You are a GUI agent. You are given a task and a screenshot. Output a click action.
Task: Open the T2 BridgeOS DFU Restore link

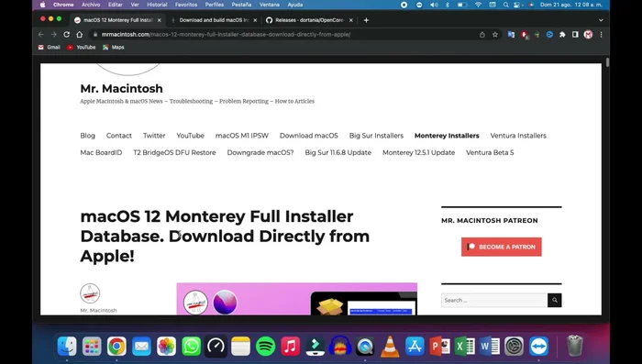tap(174, 152)
